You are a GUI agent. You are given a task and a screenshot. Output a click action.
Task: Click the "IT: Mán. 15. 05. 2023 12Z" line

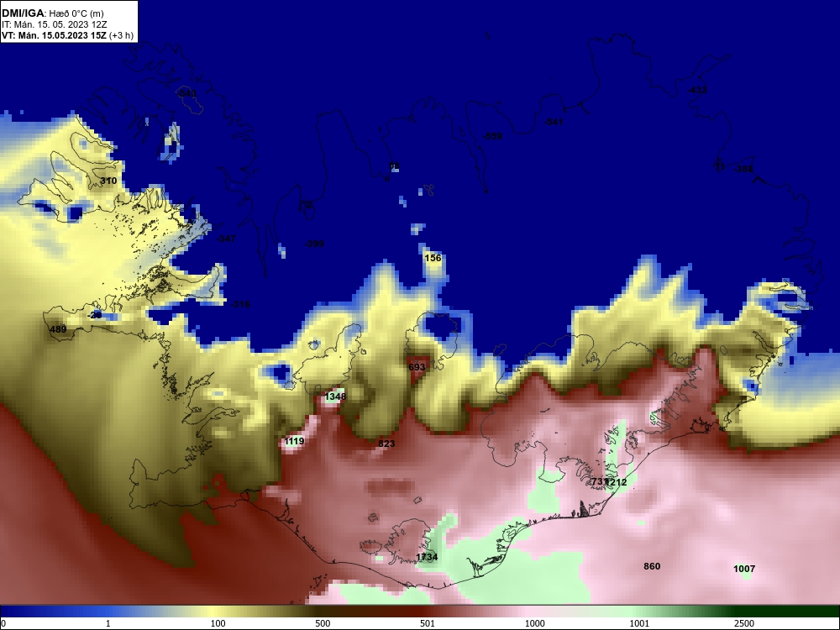click(54, 24)
